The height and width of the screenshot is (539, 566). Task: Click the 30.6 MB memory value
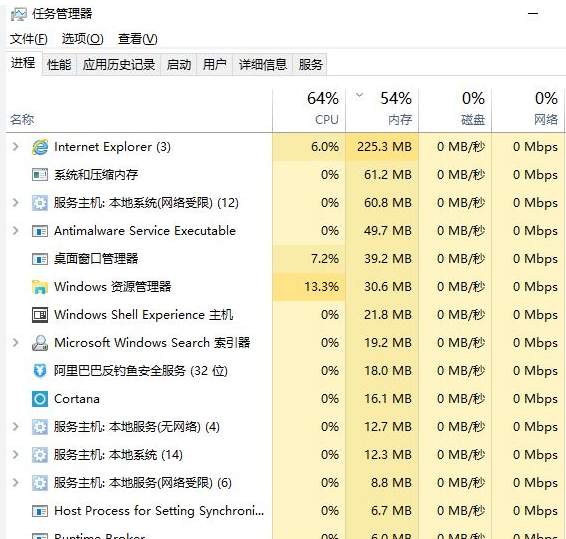[x=388, y=287]
